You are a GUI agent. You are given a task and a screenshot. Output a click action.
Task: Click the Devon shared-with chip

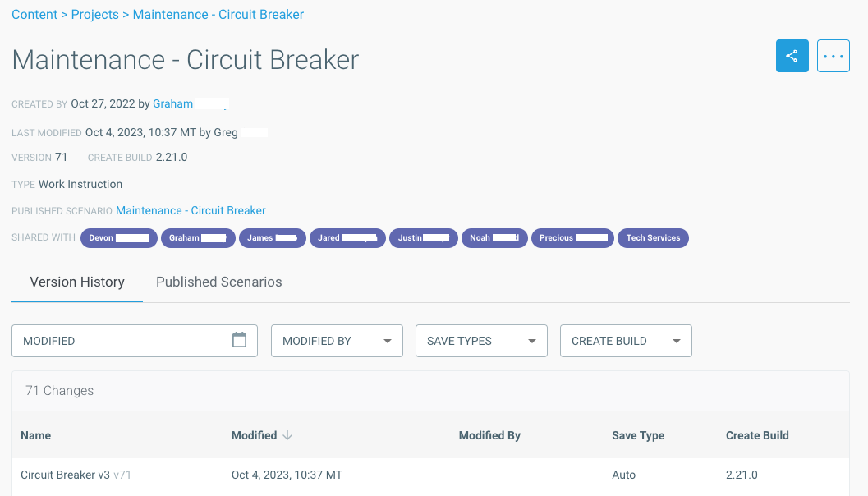(x=119, y=238)
